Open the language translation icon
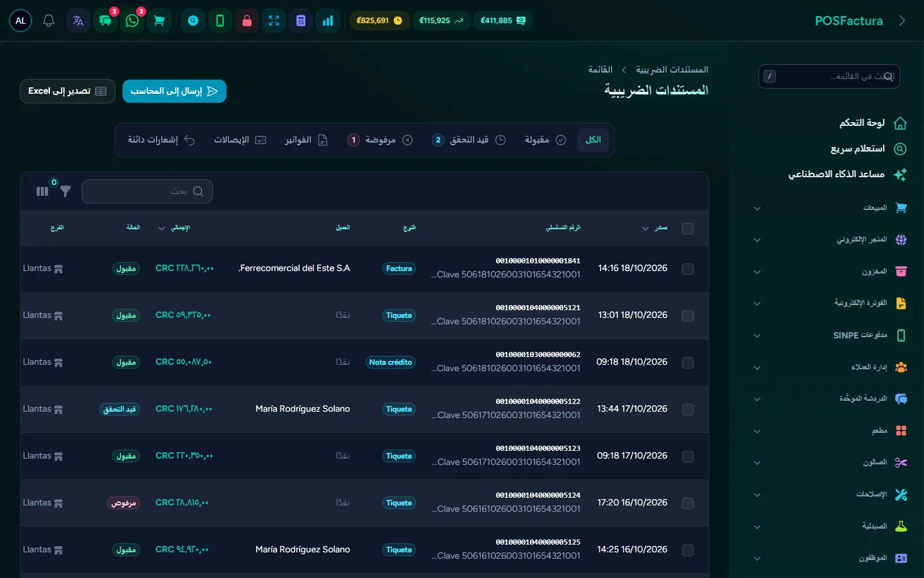Screen dimensions: 924x578 [x=78, y=21]
